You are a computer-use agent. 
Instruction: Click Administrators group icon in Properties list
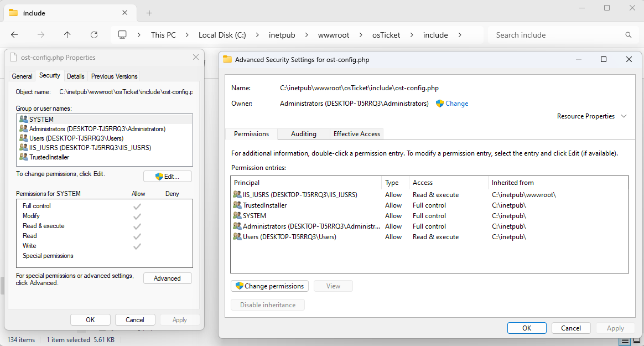(23, 128)
